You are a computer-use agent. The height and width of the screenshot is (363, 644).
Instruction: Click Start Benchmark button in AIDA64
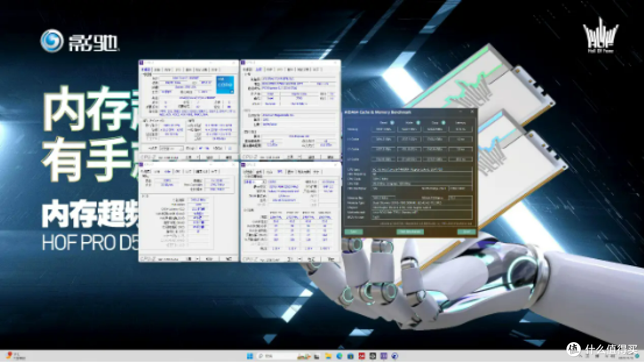click(410, 232)
